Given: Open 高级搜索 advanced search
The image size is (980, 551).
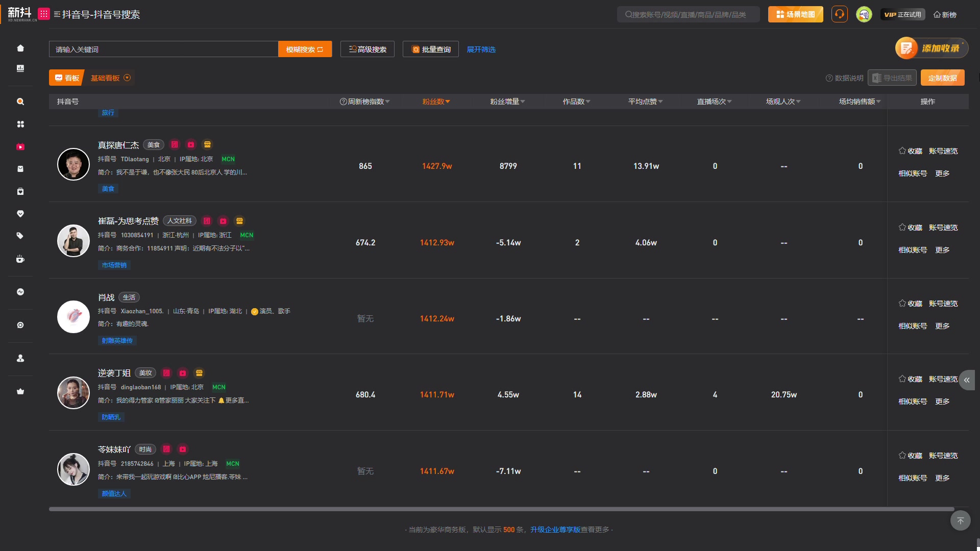Looking at the screenshot, I should coord(367,49).
